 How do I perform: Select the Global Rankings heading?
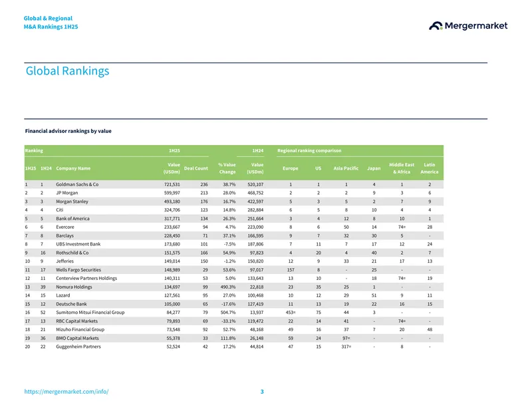click(68, 70)
